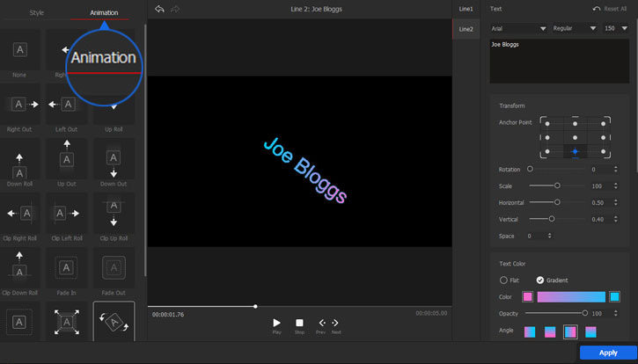The image size is (638, 364).
Task: Select the Flat color option
Action: 503,280
